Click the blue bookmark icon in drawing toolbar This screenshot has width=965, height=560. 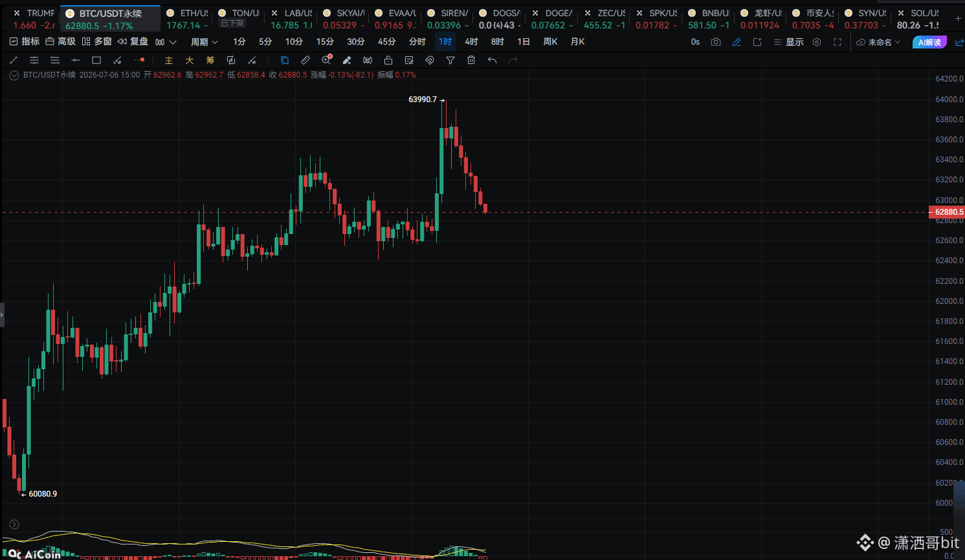point(285,60)
